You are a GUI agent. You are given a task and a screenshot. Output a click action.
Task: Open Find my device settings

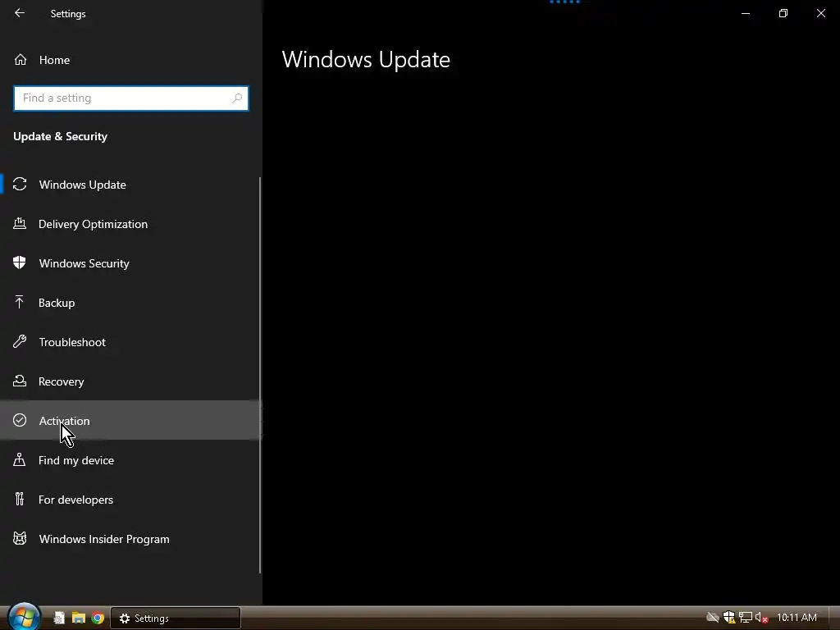coord(130,460)
